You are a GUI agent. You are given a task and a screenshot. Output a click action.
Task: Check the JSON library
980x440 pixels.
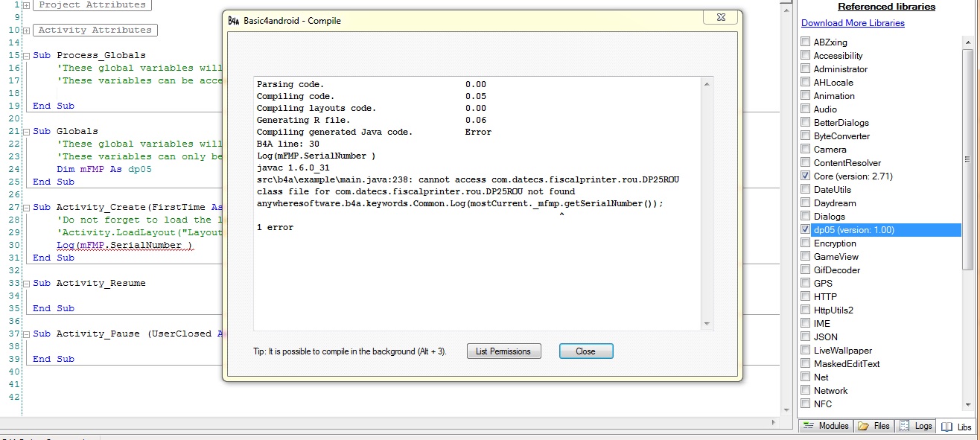click(806, 337)
